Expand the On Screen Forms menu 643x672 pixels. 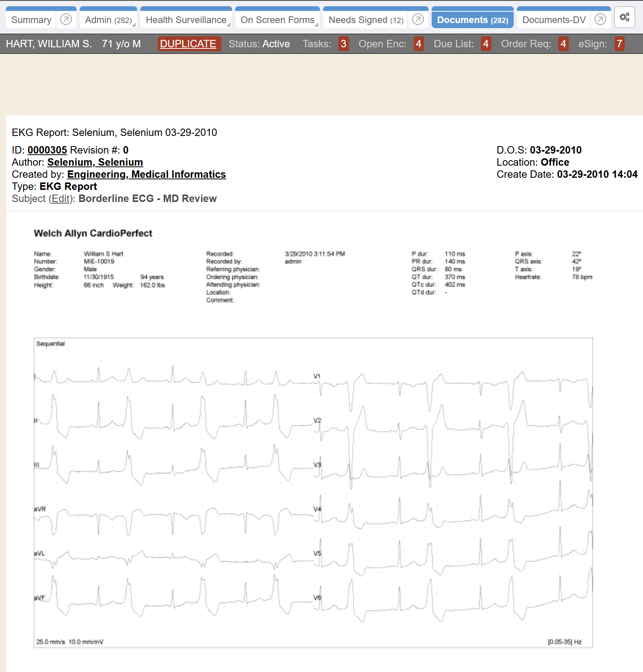[x=316, y=25]
